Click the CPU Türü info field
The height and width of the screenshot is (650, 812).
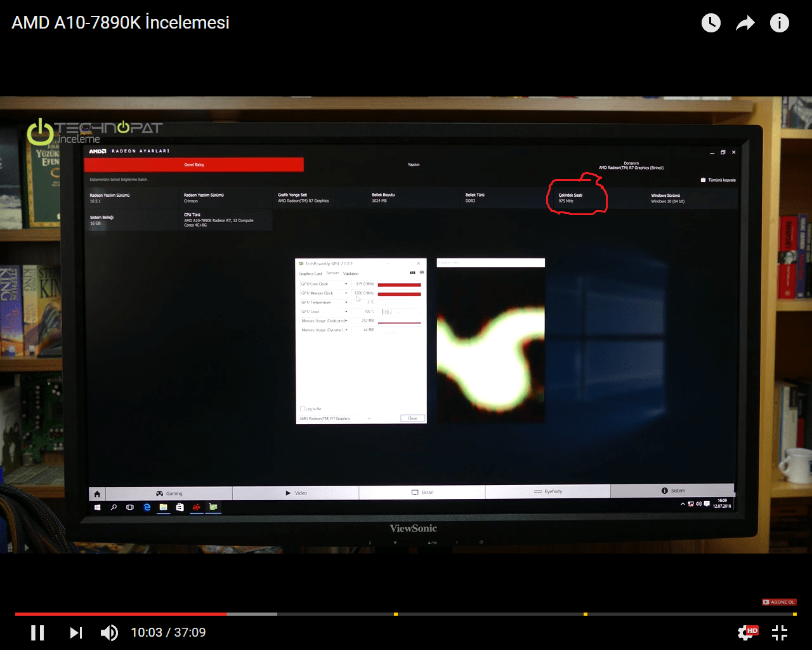point(226,220)
